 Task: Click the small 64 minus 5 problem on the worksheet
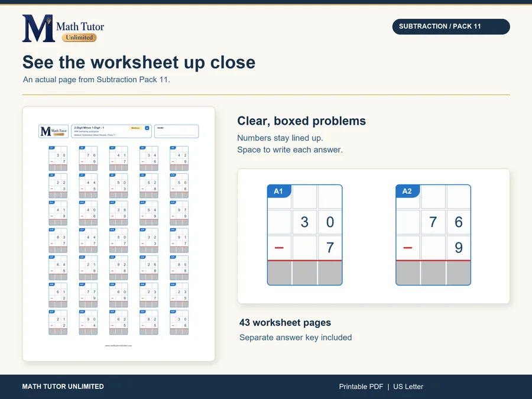point(58,268)
